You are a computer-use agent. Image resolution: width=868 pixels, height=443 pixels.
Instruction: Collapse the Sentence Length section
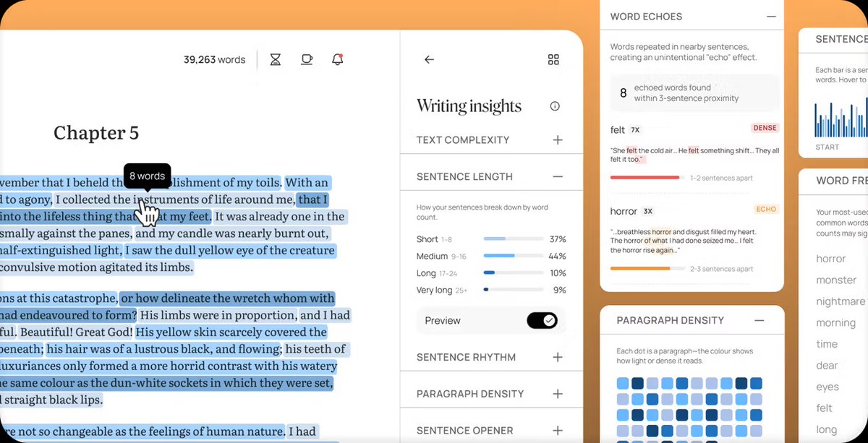[558, 176]
